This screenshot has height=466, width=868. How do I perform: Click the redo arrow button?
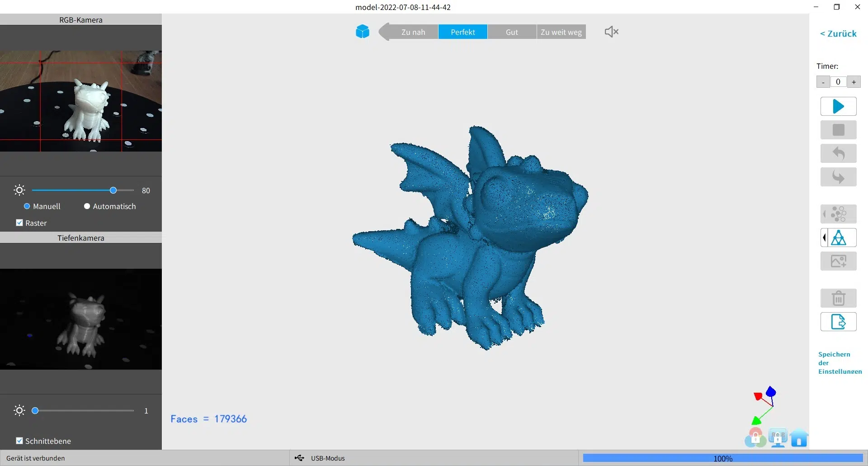pos(838,177)
